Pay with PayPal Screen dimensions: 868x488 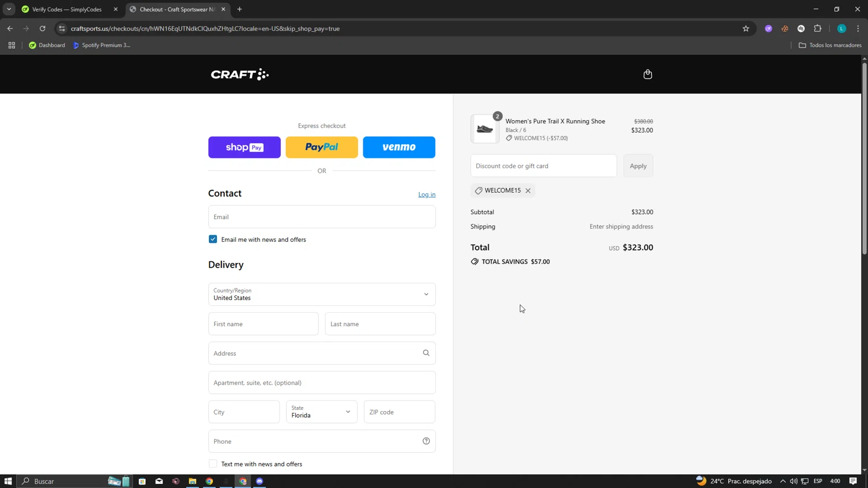(x=322, y=147)
